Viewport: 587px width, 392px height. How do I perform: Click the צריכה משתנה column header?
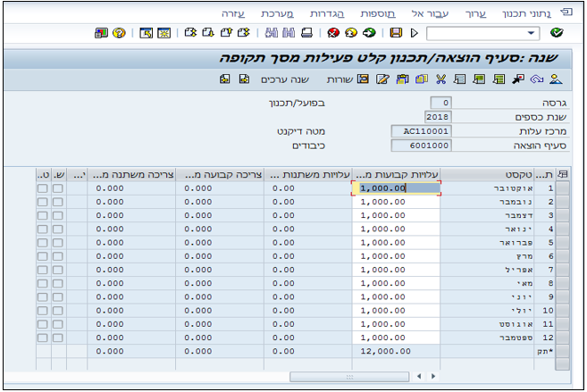tap(131, 175)
